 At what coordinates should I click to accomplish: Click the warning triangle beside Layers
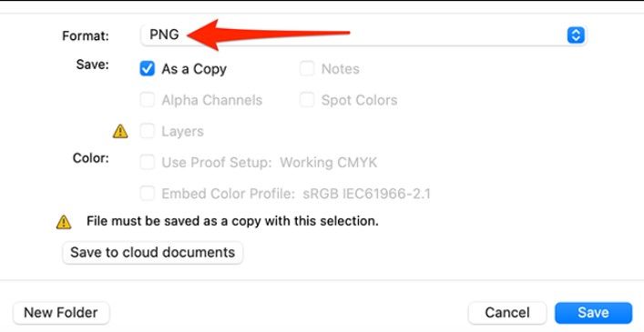pos(120,132)
